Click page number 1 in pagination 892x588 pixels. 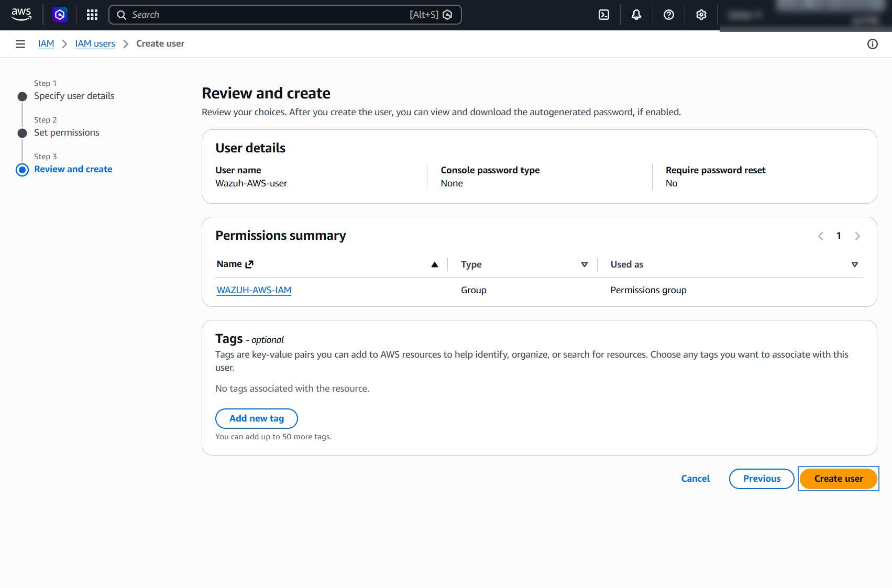click(x=839, y=236)
